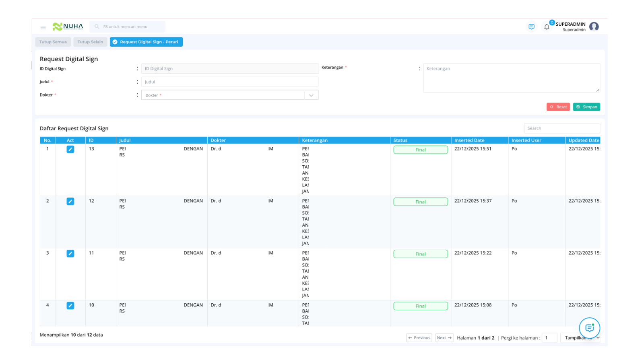Open the Superadmin profile avatar

[594, 27]
